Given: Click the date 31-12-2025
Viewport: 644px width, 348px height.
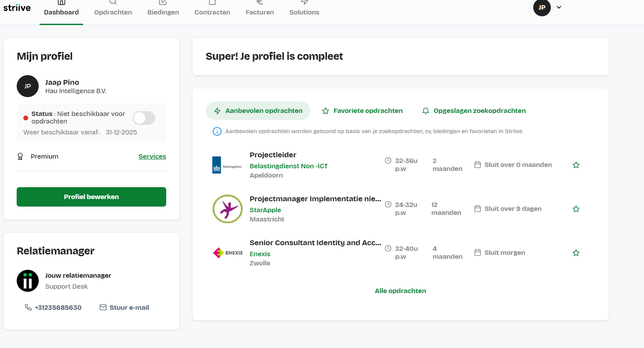Looking at the screenshot, I should (121, 132).
